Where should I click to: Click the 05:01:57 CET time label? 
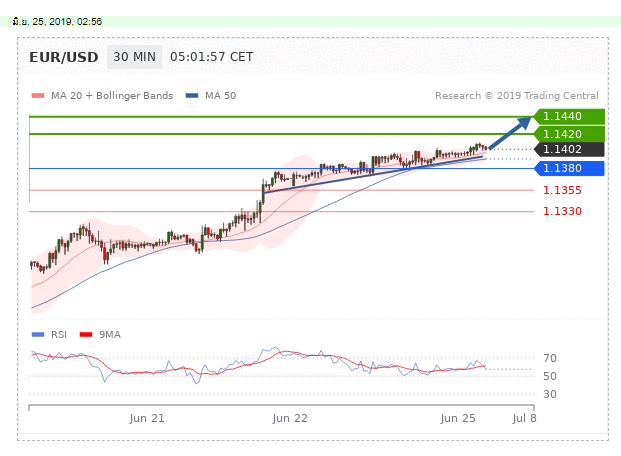(x=211, y=57)
